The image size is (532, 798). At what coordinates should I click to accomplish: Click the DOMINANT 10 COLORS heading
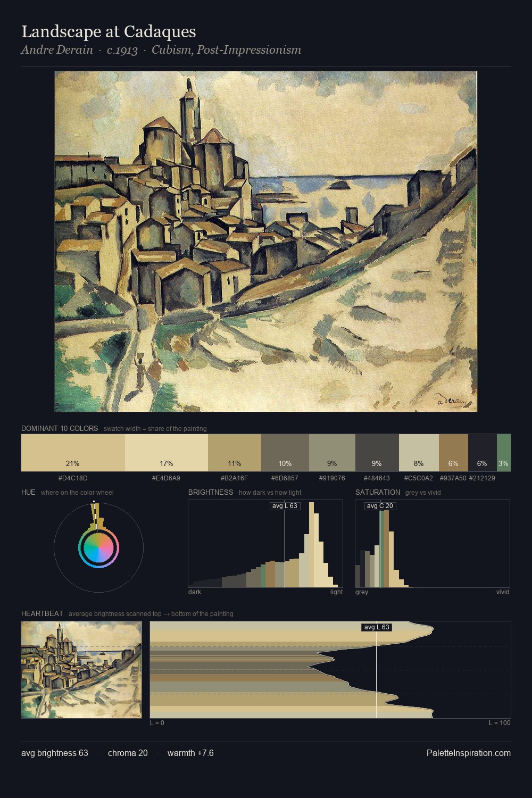(x=60, y=428)
